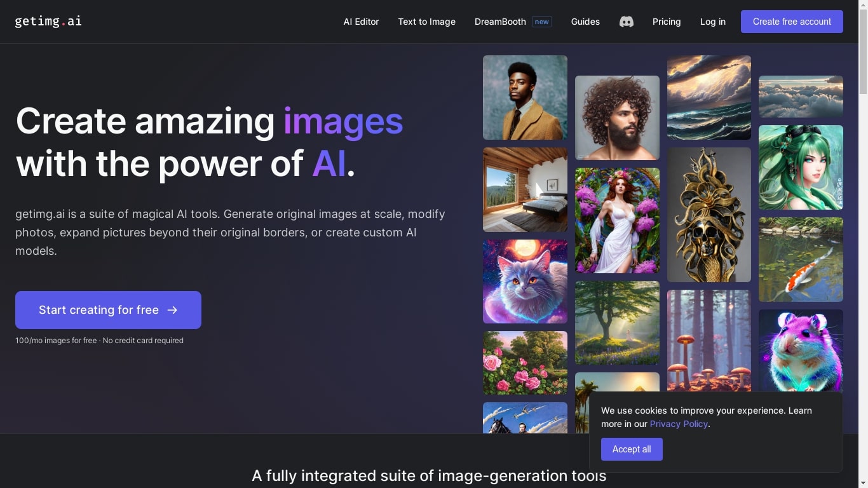Open the DreamBooth page
This screenshot has height=488, width=868.
(x=500, y=22)
